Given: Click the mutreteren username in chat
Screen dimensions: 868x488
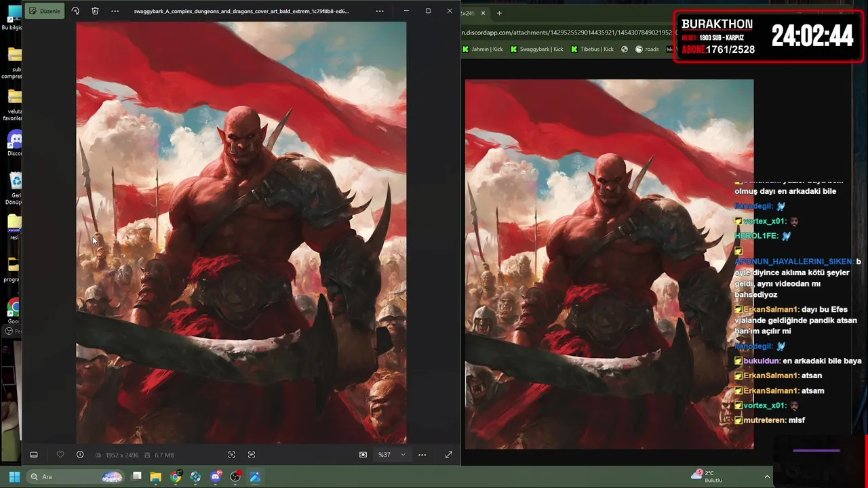Looking at the screenshot, I should [765, 420].
